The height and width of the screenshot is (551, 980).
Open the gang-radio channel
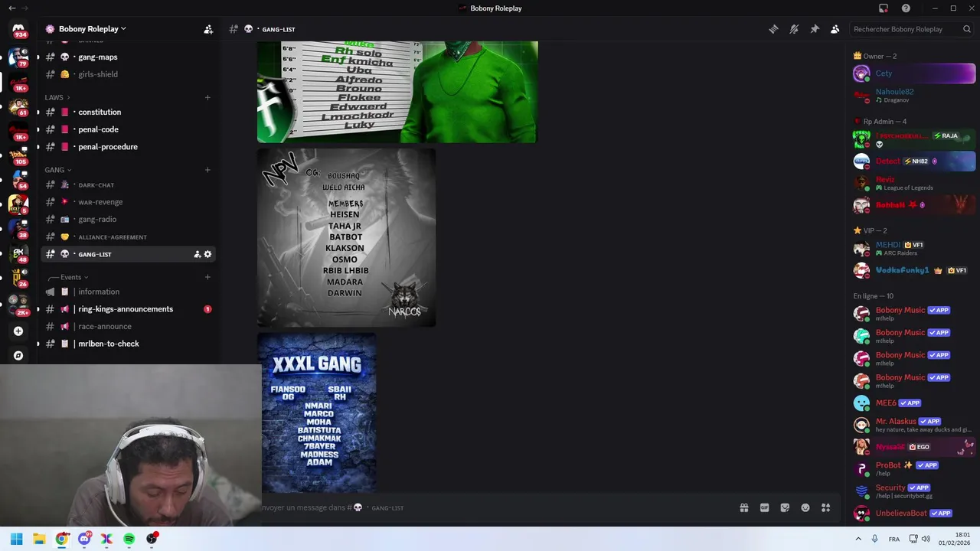(x=128, y=219)
